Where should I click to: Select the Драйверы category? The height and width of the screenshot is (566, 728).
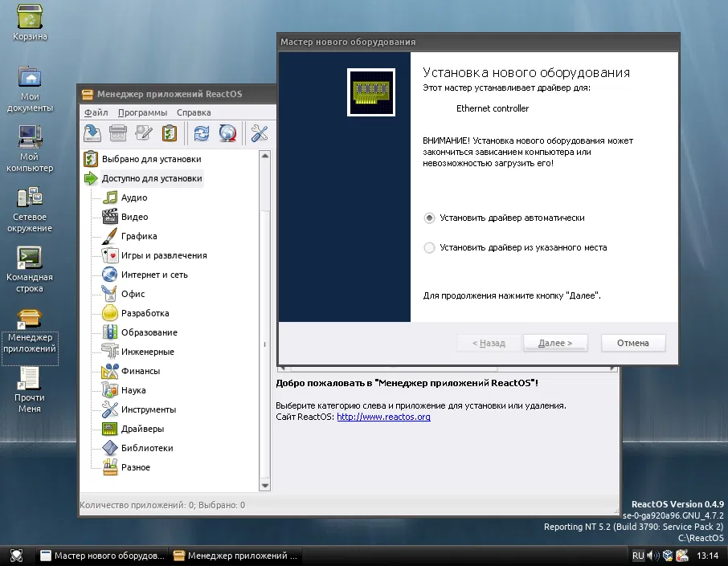(x=142, y=429)
